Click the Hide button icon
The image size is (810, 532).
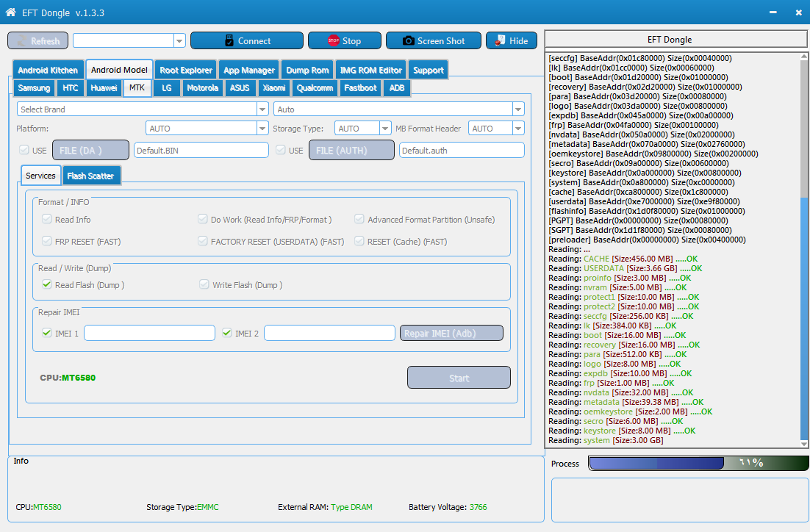tap(500, 40)
